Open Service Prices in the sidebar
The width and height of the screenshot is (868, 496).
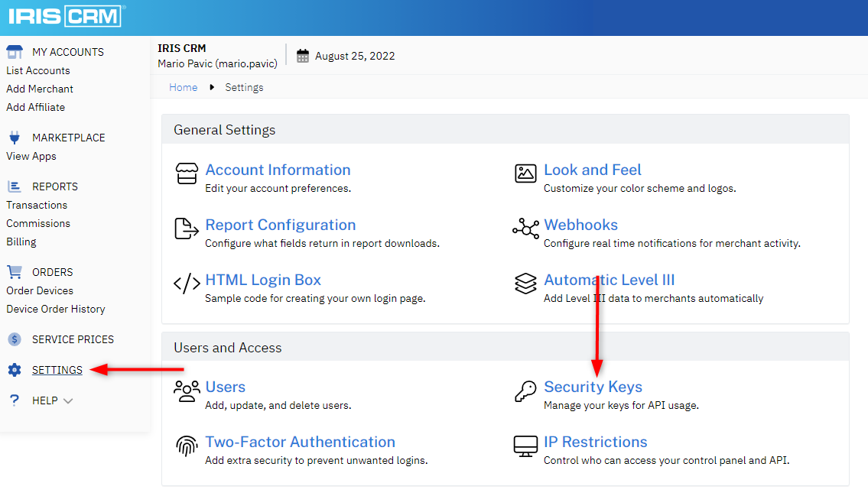pyautogui.click(x=73, y=339)
